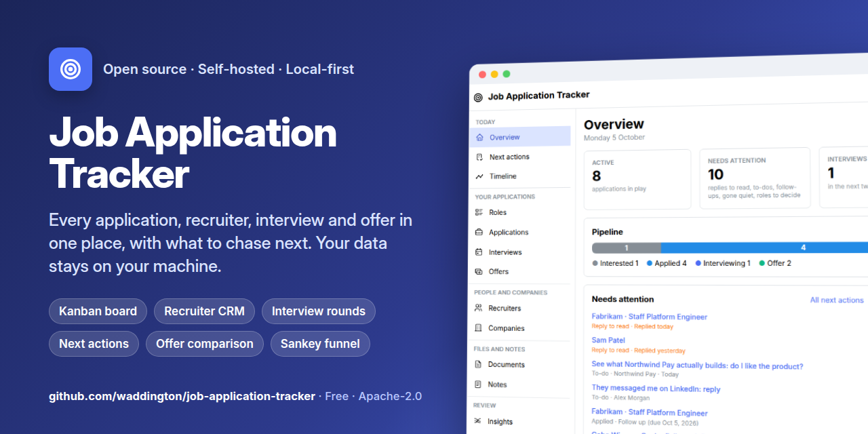
Task: Click the red close window dot
Action: point(483,74)
